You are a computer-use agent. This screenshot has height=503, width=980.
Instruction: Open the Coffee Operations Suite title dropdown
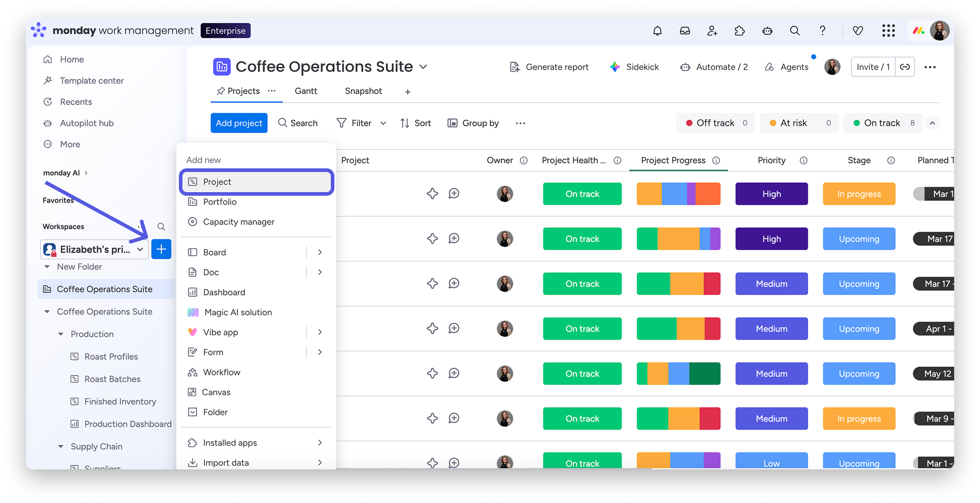coord(423,67)
